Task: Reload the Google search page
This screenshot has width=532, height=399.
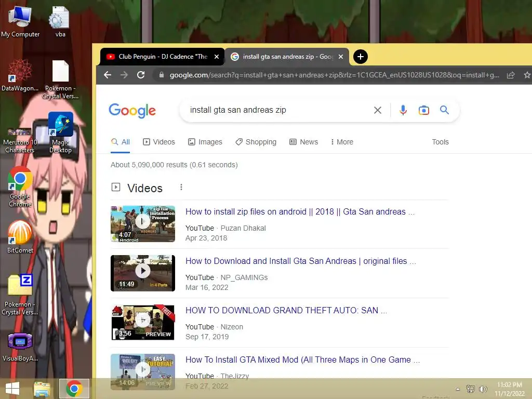Action: (141, 75)
